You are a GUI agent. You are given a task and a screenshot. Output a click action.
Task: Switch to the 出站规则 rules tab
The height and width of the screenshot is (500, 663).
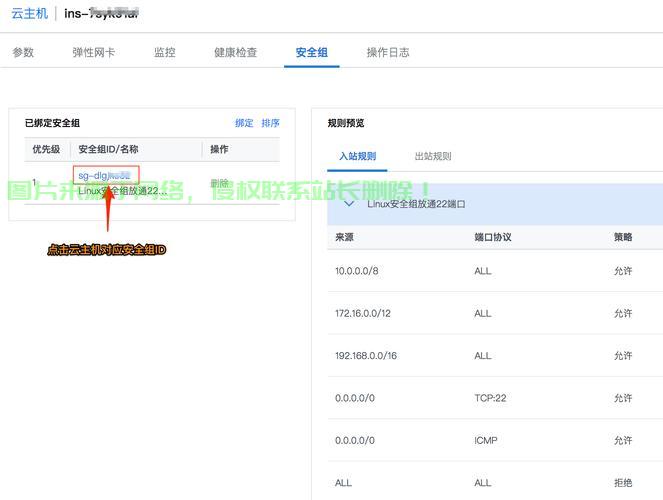tap(433, 156)
